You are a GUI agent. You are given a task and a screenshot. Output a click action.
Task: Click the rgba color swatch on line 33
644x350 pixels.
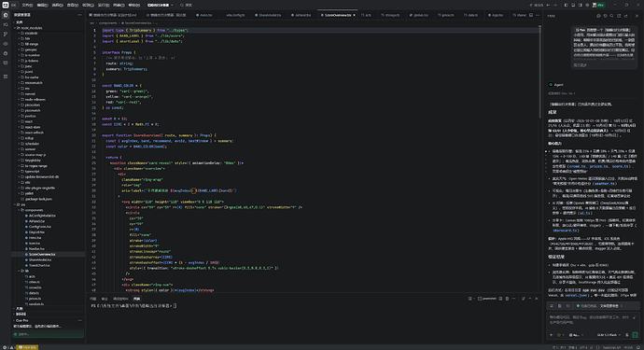click(x=225, y=207)
